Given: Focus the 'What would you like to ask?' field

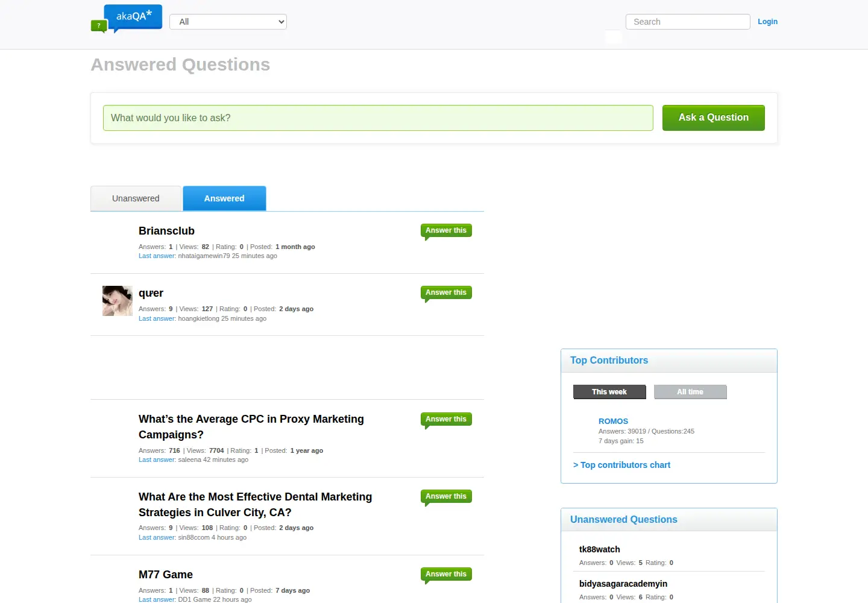Looking at the screenshot, I should point(378,118).
